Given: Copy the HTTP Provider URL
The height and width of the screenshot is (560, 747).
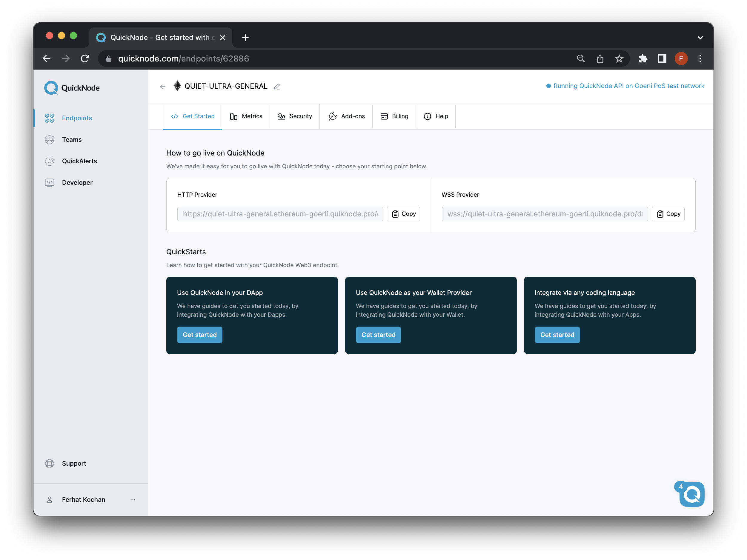Looking at the screenshot, I should pyautogui.click(x=404, y=214).
